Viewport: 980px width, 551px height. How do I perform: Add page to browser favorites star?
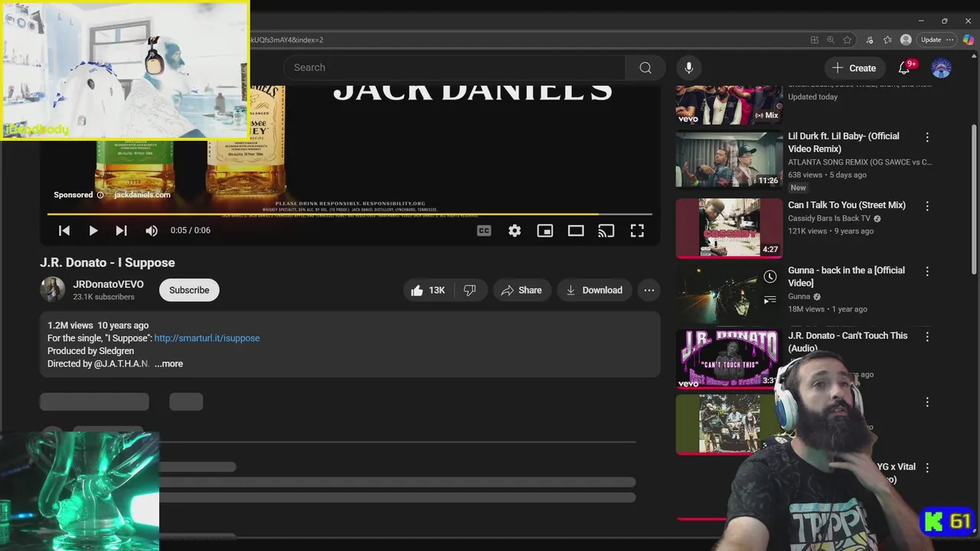pos(848,40)
